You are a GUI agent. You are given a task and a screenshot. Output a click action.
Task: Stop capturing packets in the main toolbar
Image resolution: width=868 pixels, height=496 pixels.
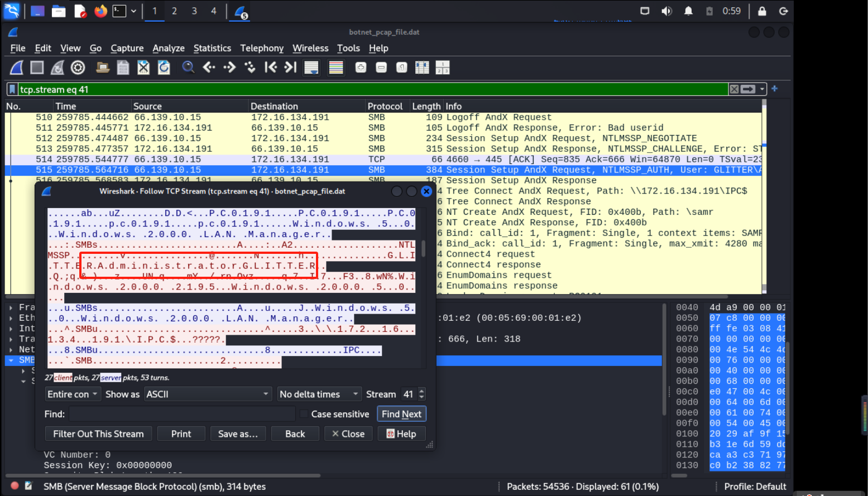pyautogui.click(x=37, y=68)
